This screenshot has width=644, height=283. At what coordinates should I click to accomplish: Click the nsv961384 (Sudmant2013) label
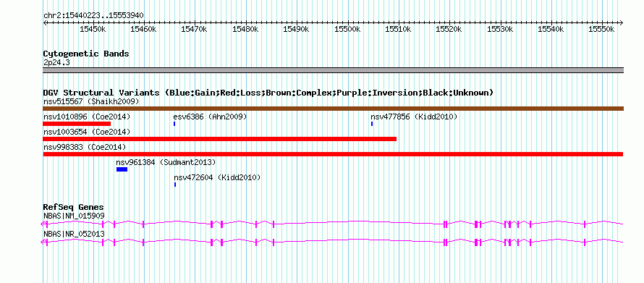click(166, 162)
